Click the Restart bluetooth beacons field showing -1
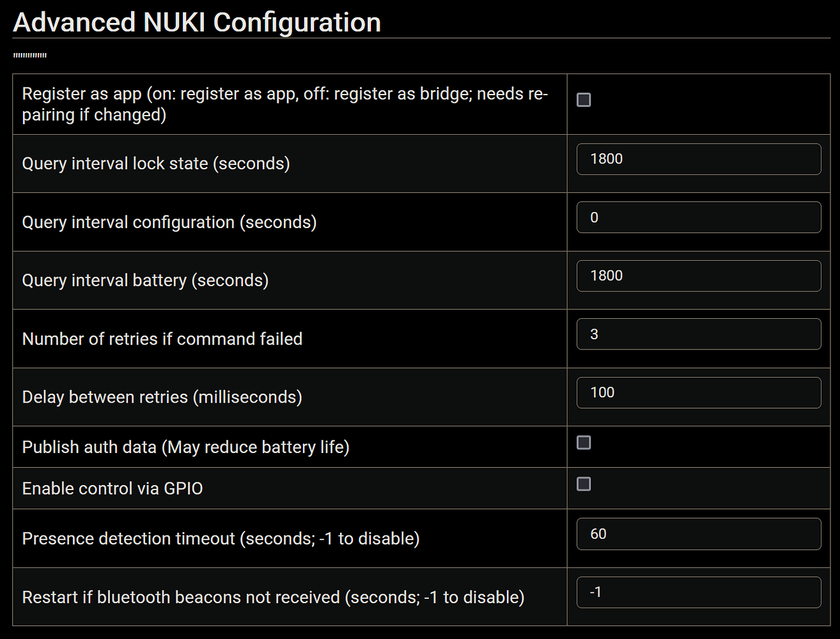840x639 pixels. (x=699, y=592)
